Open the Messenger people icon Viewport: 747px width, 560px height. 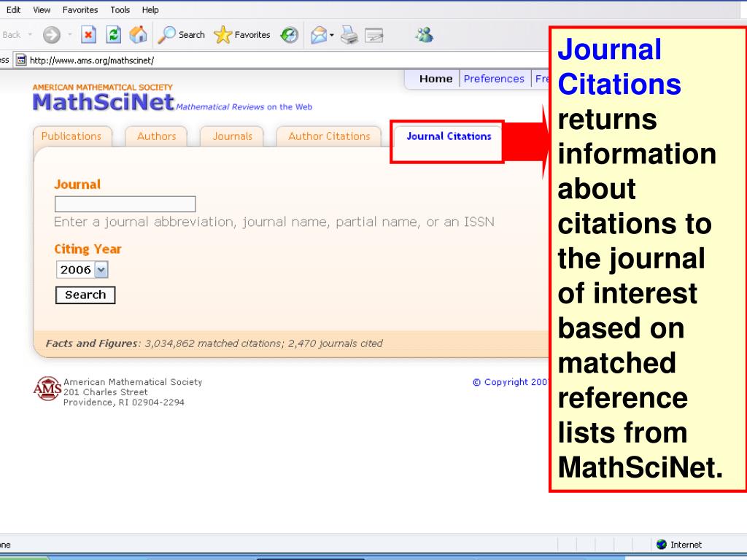[x=424, y=35]
